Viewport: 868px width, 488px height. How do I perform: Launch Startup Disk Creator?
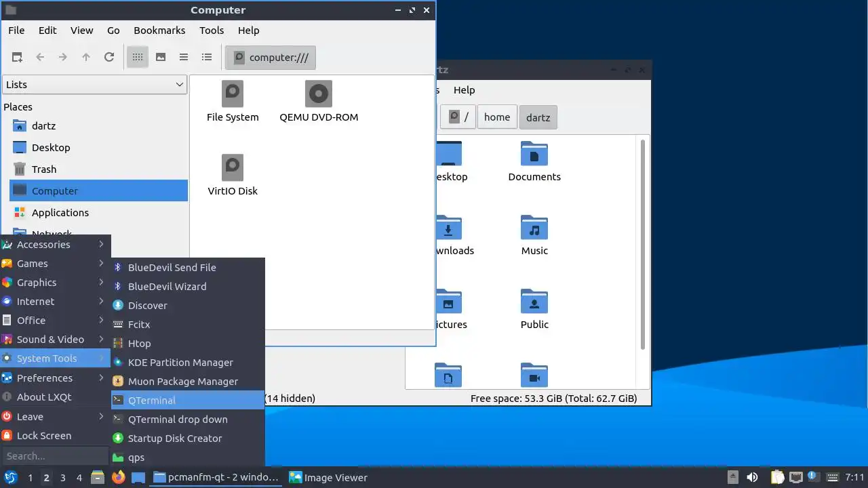(x=188, y=439)
